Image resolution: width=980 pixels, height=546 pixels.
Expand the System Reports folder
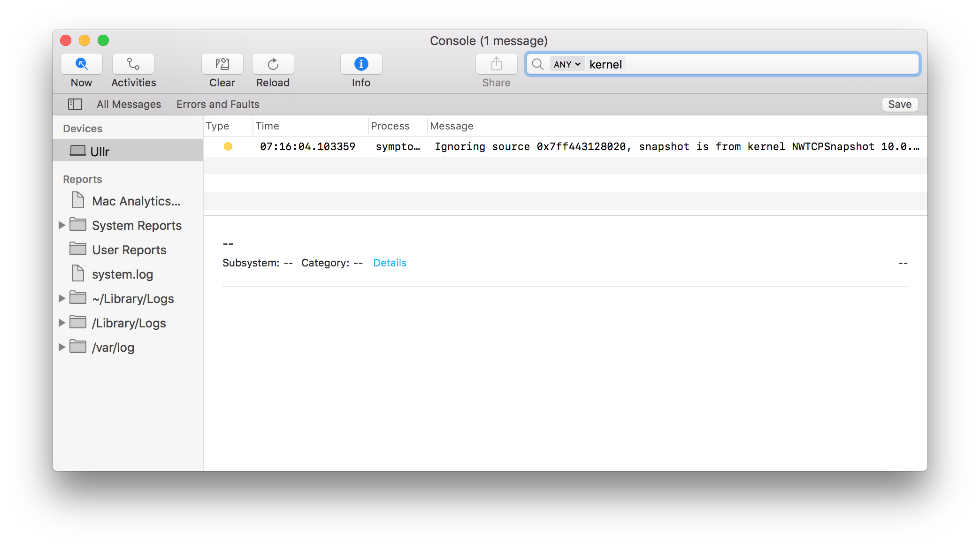[x=62, y=225]
